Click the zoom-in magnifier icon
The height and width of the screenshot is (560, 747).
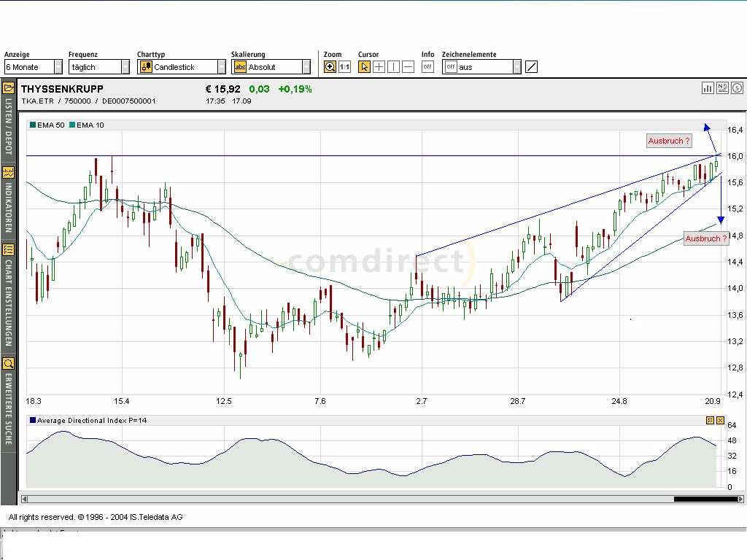330,67
